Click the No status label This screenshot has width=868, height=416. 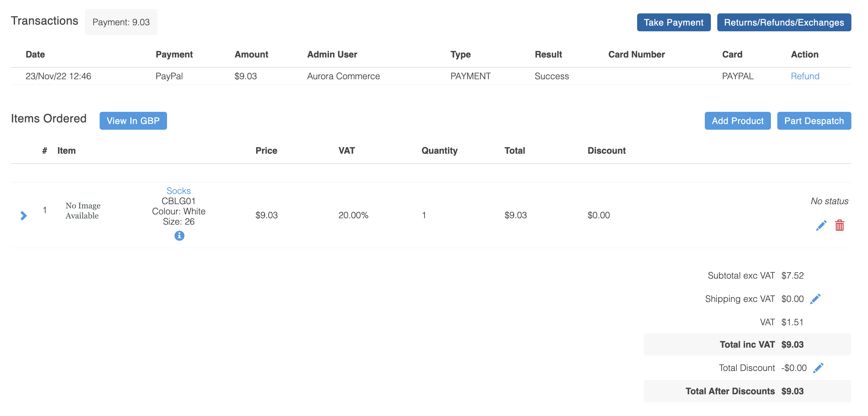click(x=829, y=201)
